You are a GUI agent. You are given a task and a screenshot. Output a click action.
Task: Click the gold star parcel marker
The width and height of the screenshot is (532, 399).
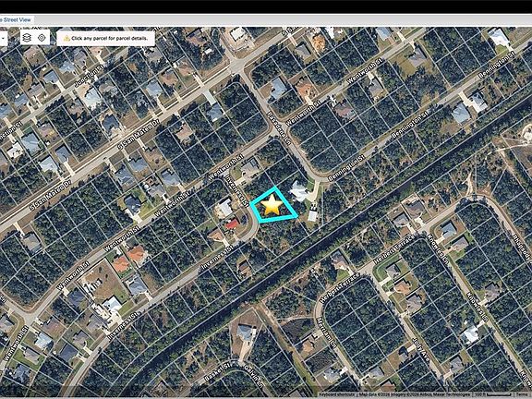click(x=272, y=205)
